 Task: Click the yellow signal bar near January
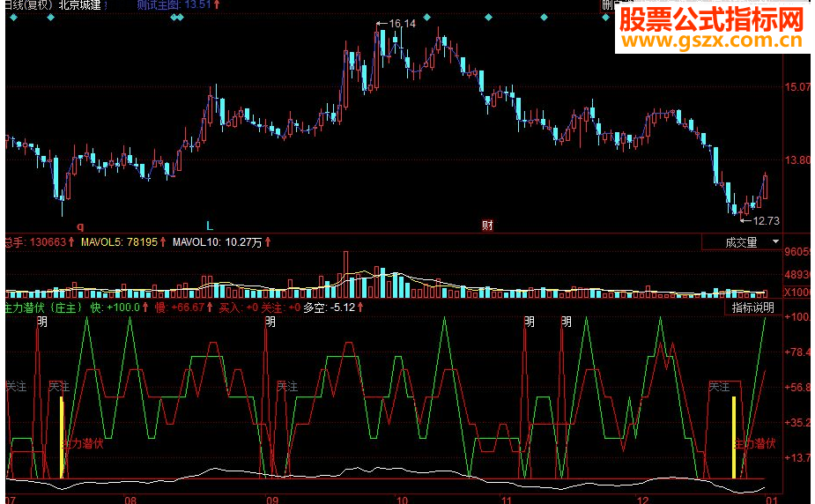click(734, 437)
